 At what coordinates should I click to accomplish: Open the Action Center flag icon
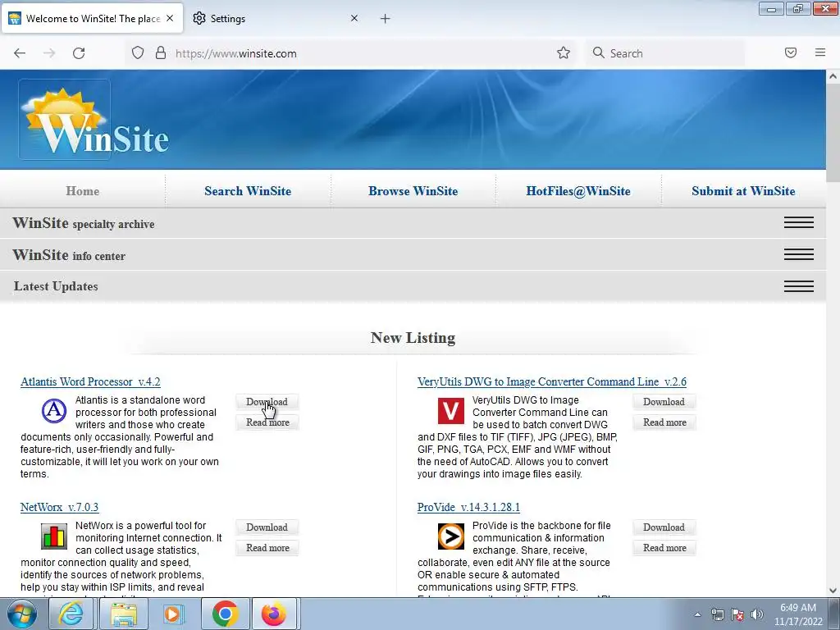[x=737, y=614]
